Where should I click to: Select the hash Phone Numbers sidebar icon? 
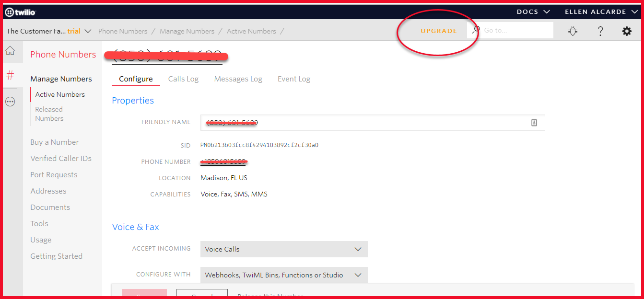coord(10,75)
